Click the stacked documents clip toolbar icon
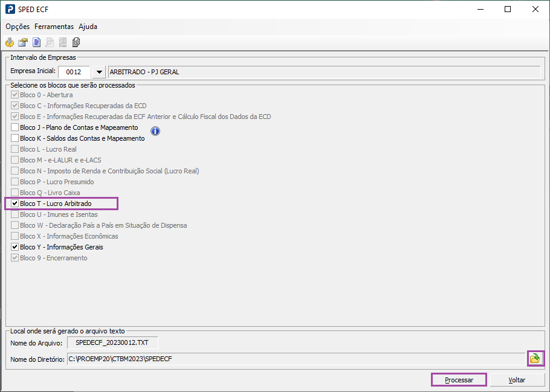 tap(76, 42)
